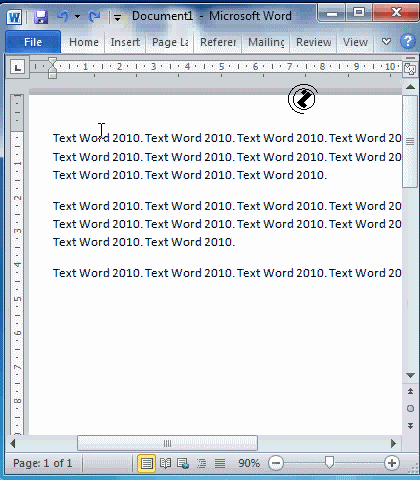Zoom in with the plus button
Image resolution: width=420 pixels, height=480 pixels.
(x=392, y=463)
